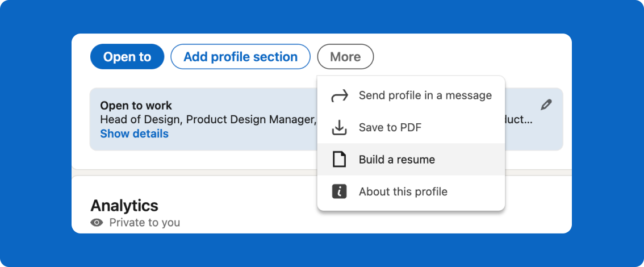Screen dimensions: 644x267
Task: Click the share arrow icon in the menu
Action: click(339, 95)
